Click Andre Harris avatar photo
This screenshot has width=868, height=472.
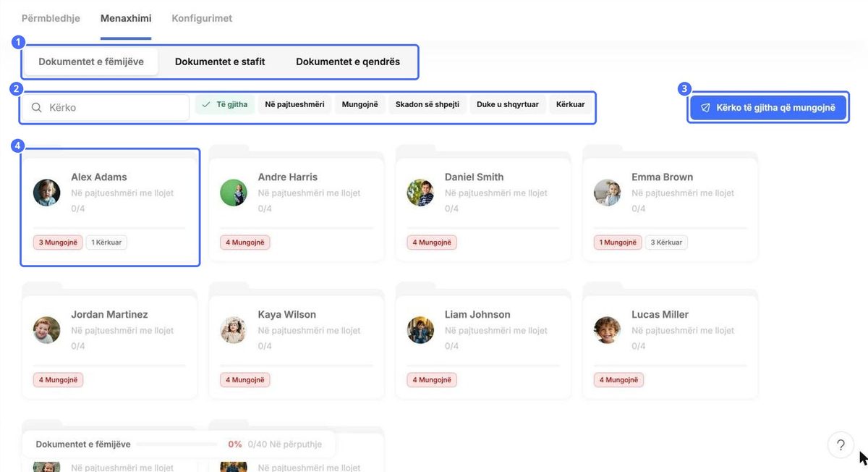pos(234,193)
